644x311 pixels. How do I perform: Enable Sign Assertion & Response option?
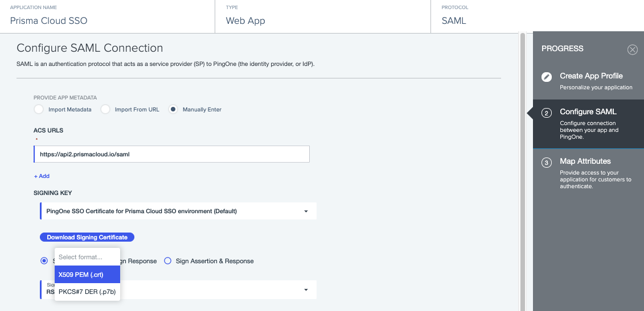tap(168, 261)
